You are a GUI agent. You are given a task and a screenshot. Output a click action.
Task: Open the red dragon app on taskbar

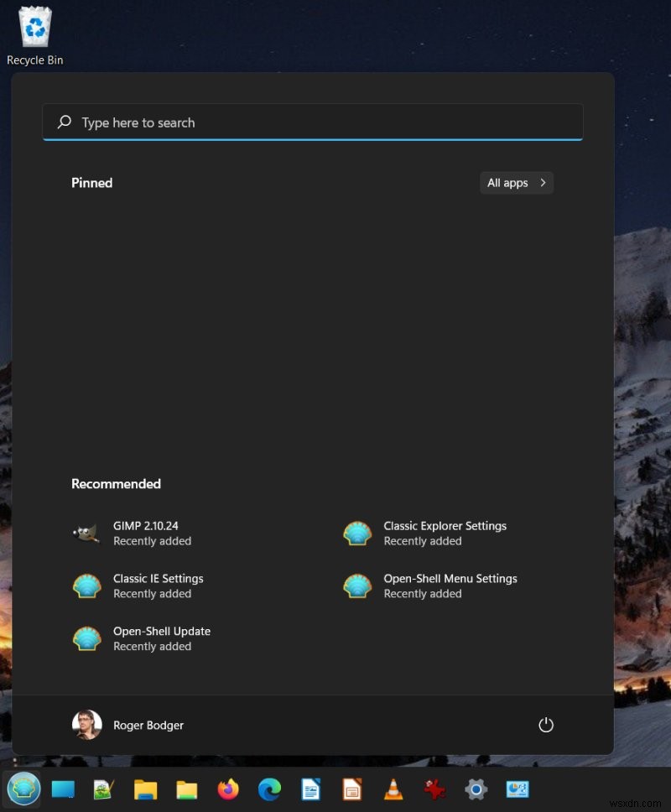433,789
